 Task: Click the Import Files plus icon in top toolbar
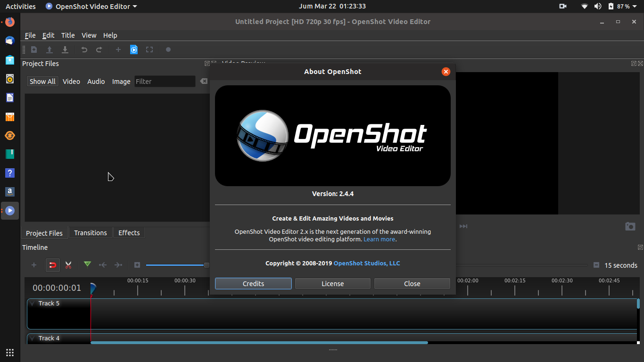point(118,49)
